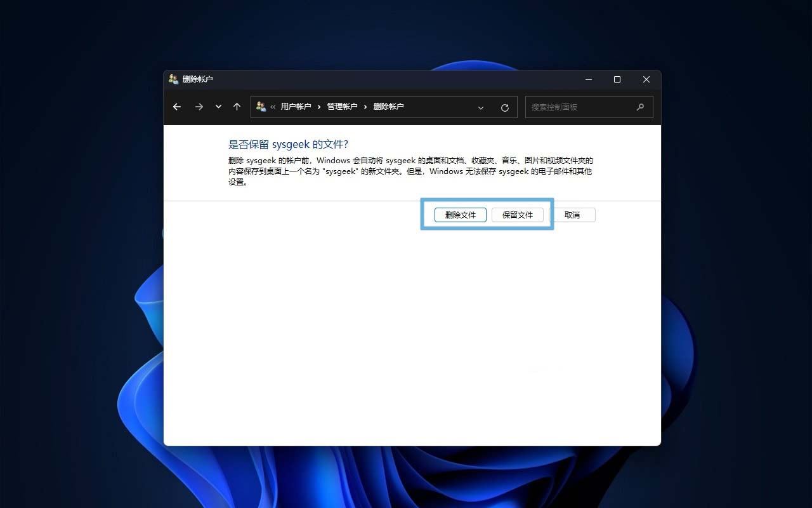Open the chevron after 用户帐户 breadcrumb
The image size is (812, 508).
coord(319,107)
